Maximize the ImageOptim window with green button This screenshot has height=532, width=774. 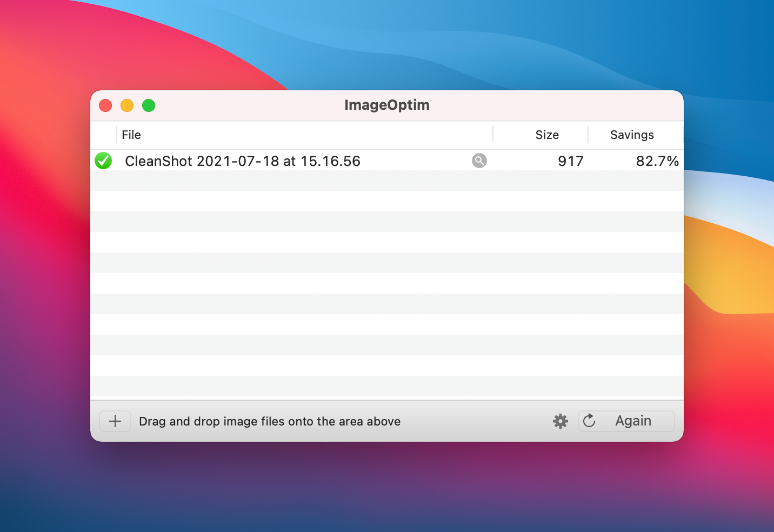pyautogui.click(x=149, y=105)
